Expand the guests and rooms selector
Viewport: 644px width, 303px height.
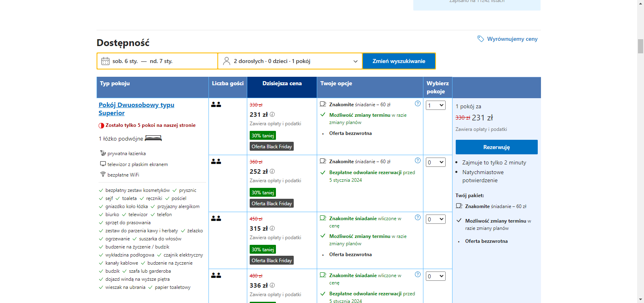tap(290, 61)
